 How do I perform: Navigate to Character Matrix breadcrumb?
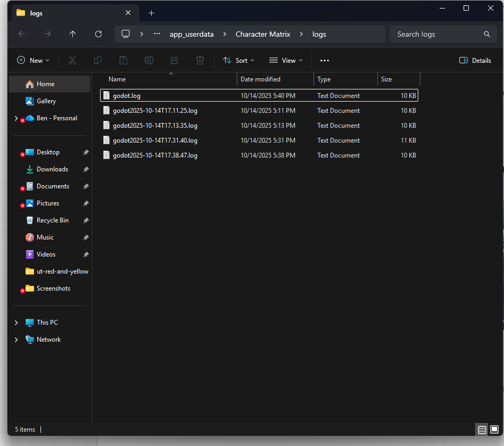pyautogui.click(x=263, y=35)
